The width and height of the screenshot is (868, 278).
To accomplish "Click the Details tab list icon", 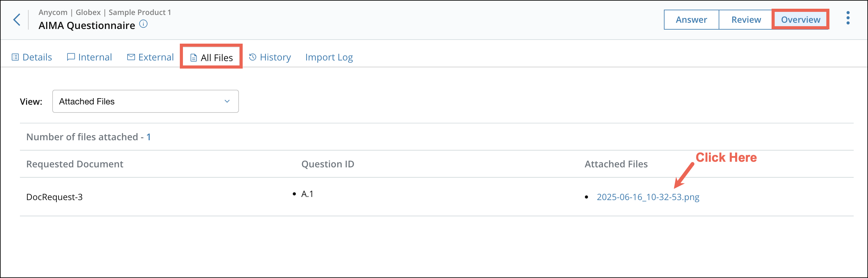I will coord(15,57).
